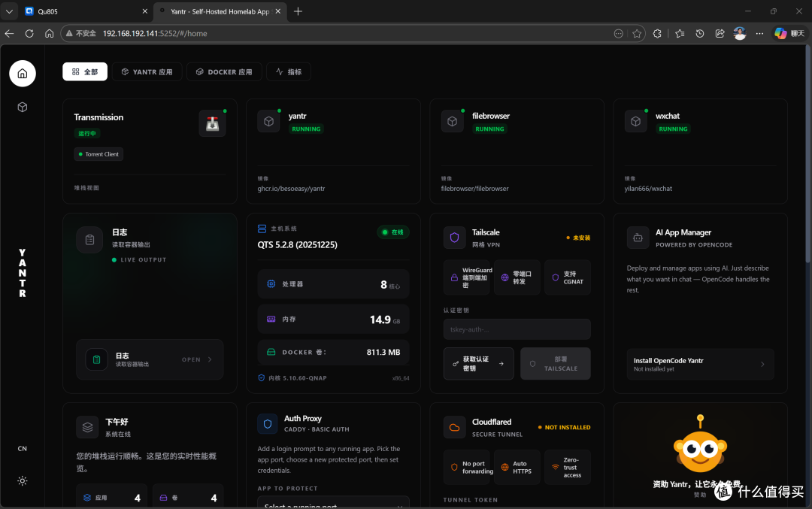Switch to the DOCKER 应用 tab
The width and height of the screenshot is (812, 509).
(x=224, y=72)
